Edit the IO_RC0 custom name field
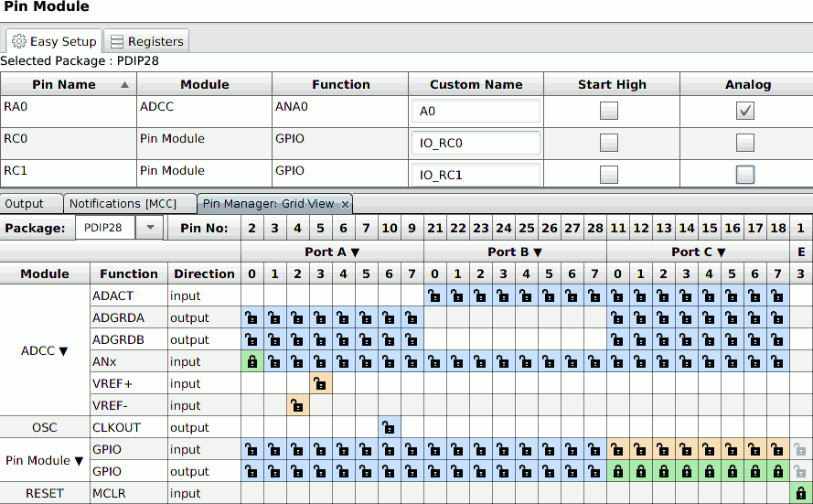 point(476,144)
